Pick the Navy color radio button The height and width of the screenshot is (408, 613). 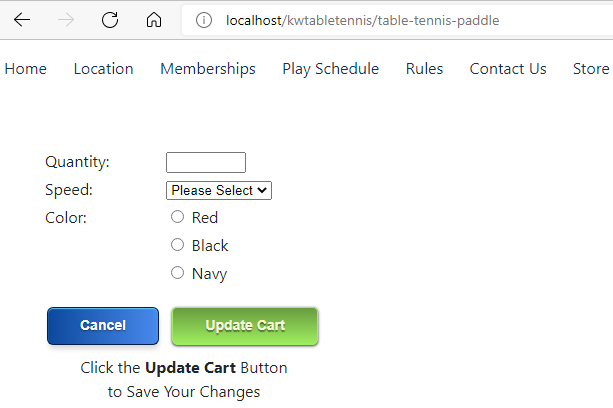click(x=178, y=273)
